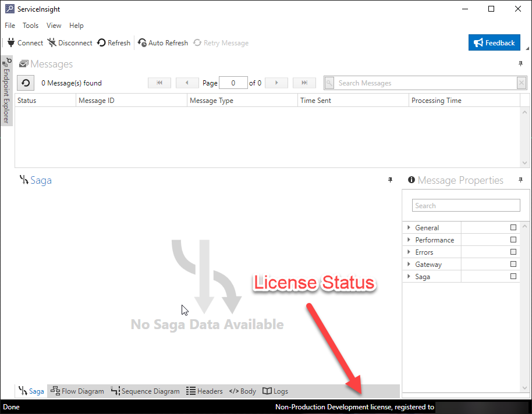Maximize the ServiceInsight window
Screen dimensions: 532x414
(x=491, y=9)
